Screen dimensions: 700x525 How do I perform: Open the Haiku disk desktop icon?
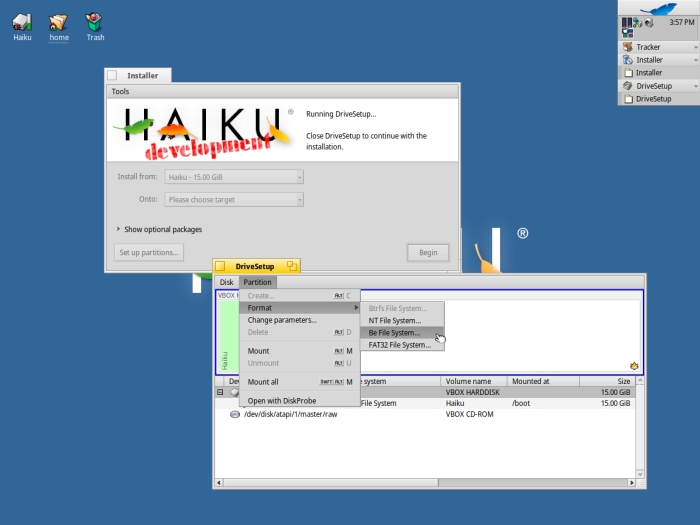22,22
